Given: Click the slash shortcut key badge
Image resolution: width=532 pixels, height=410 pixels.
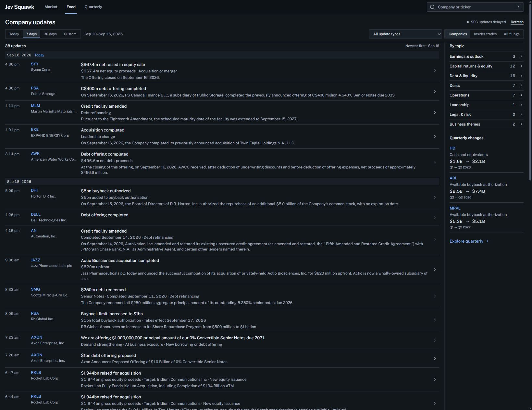Looking at the screenshot, I should [x=518, y=7].
